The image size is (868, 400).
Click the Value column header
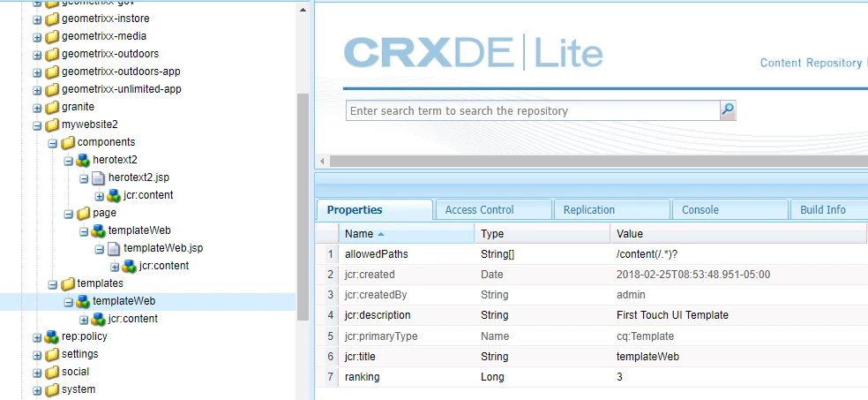[738, 234]
